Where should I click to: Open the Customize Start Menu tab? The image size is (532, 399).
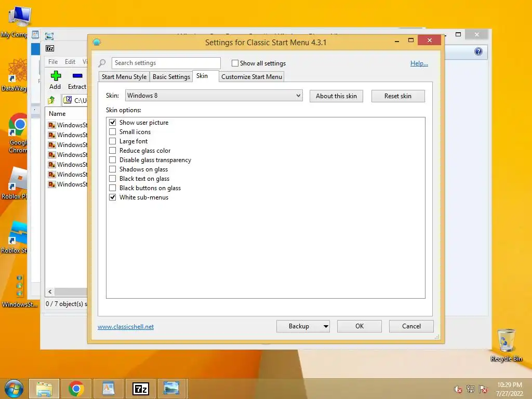click(x=251, y=77)
